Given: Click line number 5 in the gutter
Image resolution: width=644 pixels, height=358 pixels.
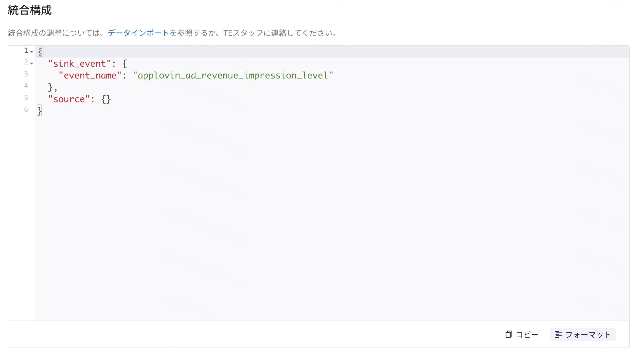Looking at the screenshot, I should (26, 97).
